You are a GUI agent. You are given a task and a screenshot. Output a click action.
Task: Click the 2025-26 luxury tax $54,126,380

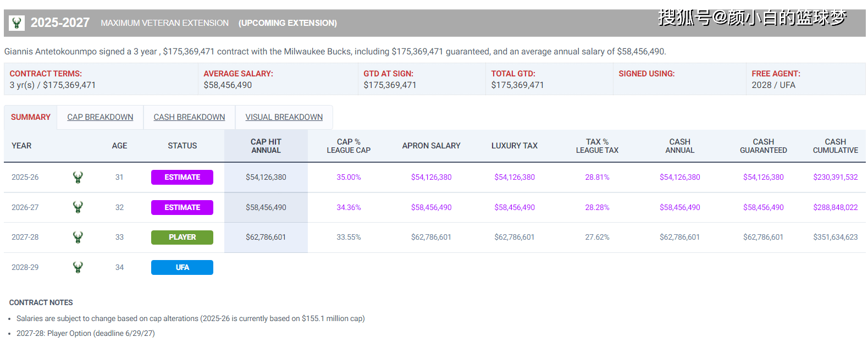[515, 177]
